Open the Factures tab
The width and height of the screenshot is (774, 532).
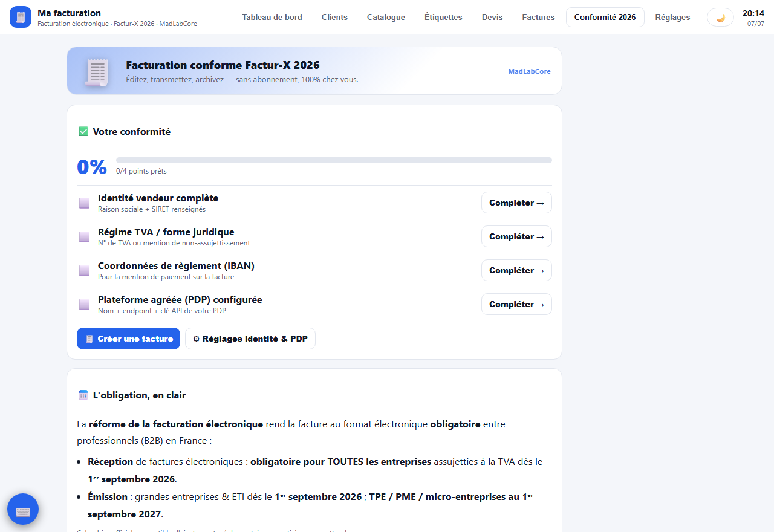(538, 17)
